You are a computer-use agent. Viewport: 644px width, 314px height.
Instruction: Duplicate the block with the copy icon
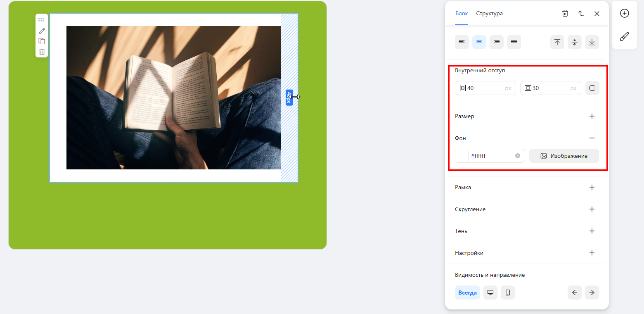(42, 41)
